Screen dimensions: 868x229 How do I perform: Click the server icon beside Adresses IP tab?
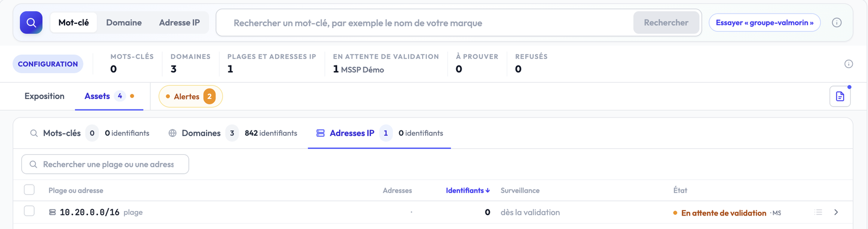pyautogui.click(x=321, y=133)
